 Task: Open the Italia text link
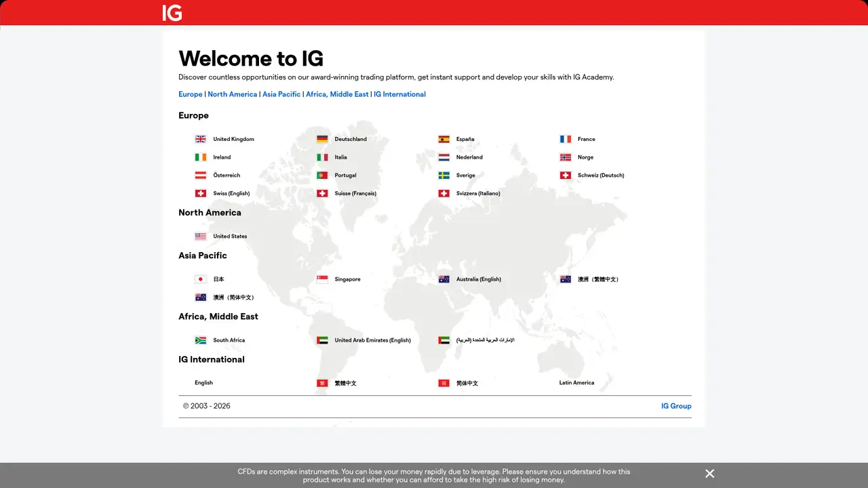pyautogui.click(x=340, y=157)
